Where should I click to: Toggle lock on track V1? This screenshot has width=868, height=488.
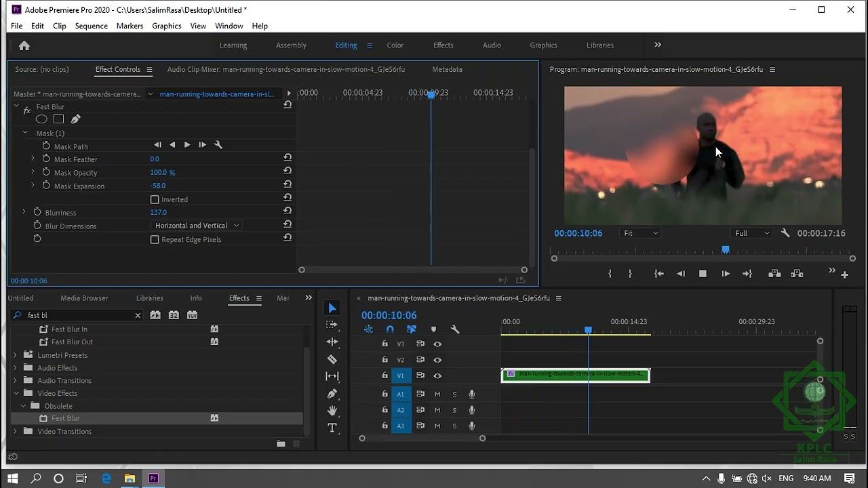click(x=385, y=375)
